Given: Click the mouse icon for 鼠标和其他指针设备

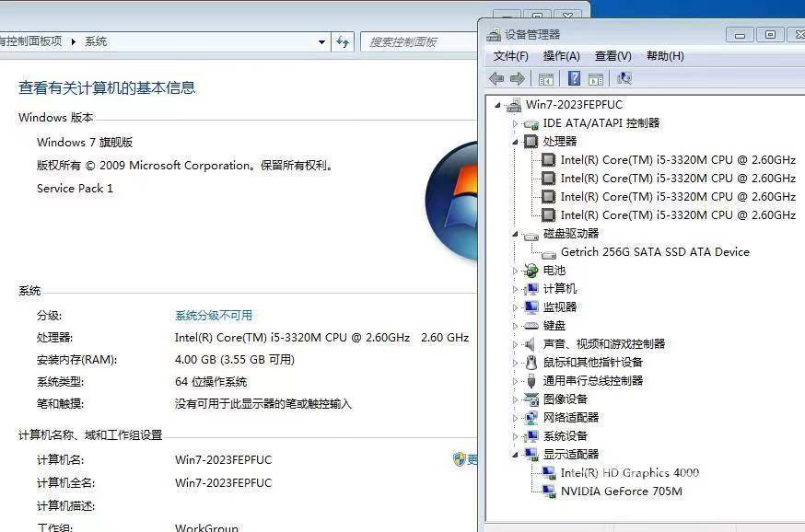Looking at the screenshot, I should click(531, 363).
